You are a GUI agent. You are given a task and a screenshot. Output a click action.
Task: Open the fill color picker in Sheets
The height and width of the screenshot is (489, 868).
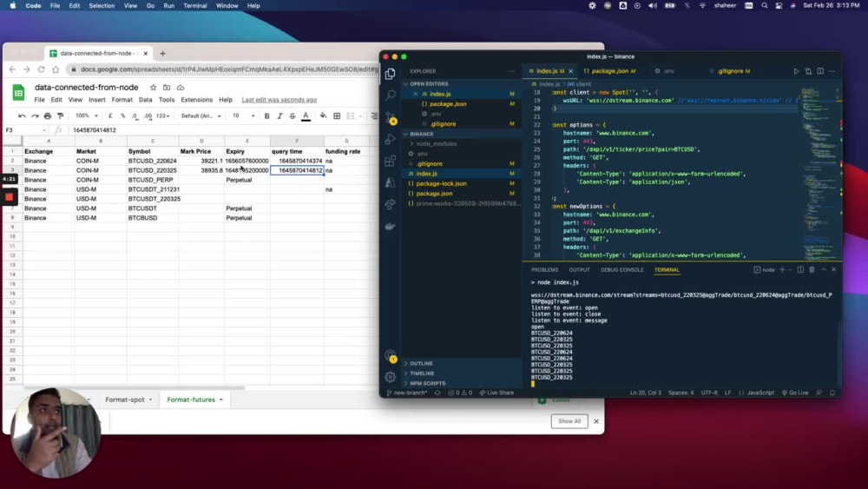point(323,116)
